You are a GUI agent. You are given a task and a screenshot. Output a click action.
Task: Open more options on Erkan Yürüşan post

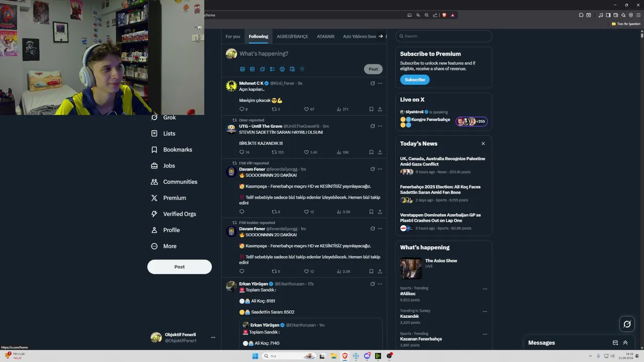tap(380, 284)
